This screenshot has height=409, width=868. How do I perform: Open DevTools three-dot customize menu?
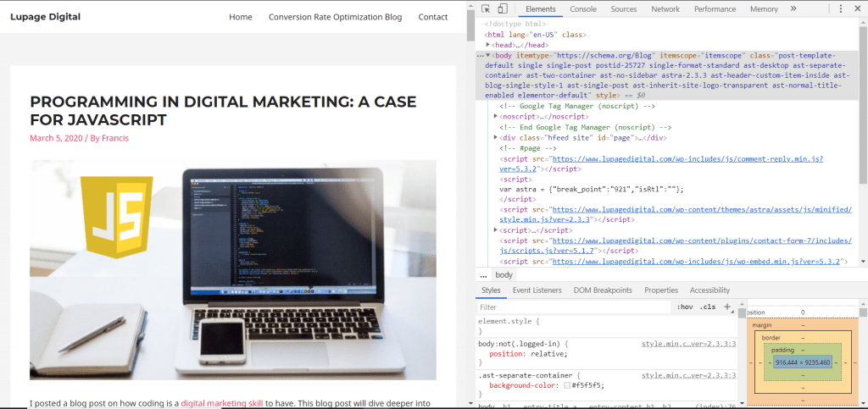pyautogui.click(x=841, y=8)
